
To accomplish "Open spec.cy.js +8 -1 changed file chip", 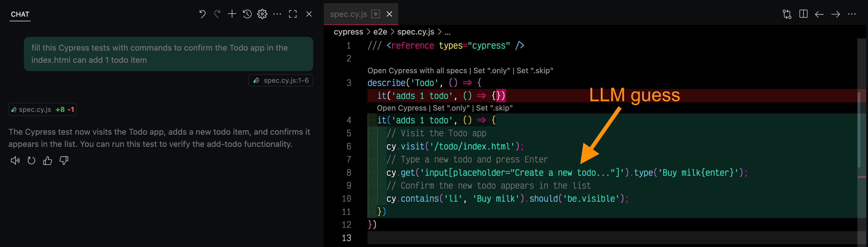I will pyautogui.click(x=42, y=109).
